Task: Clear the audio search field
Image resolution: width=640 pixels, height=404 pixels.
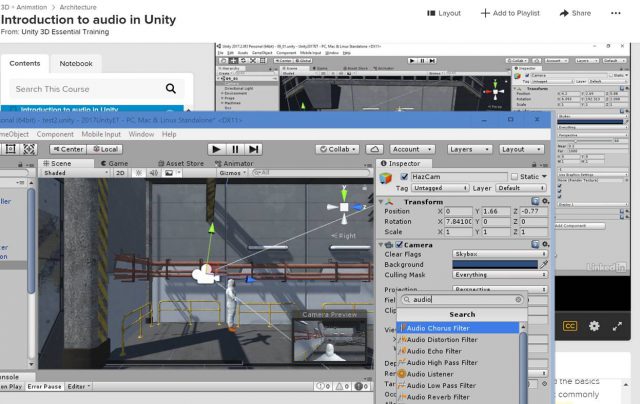Action: tap(518, 300)
